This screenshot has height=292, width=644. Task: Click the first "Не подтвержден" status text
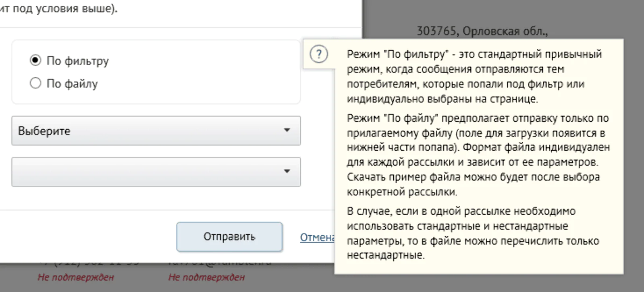pos(76,277)
